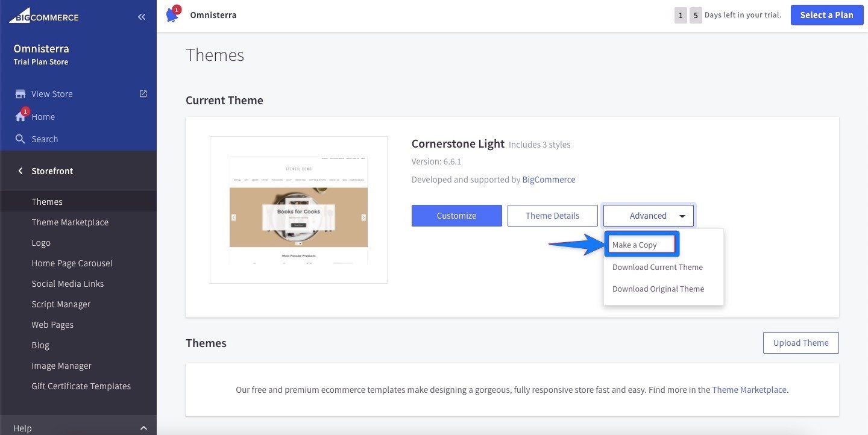Click the "Days left in your trial." text
Viewport: 868px width, 435px height.
tap(743, 15)
